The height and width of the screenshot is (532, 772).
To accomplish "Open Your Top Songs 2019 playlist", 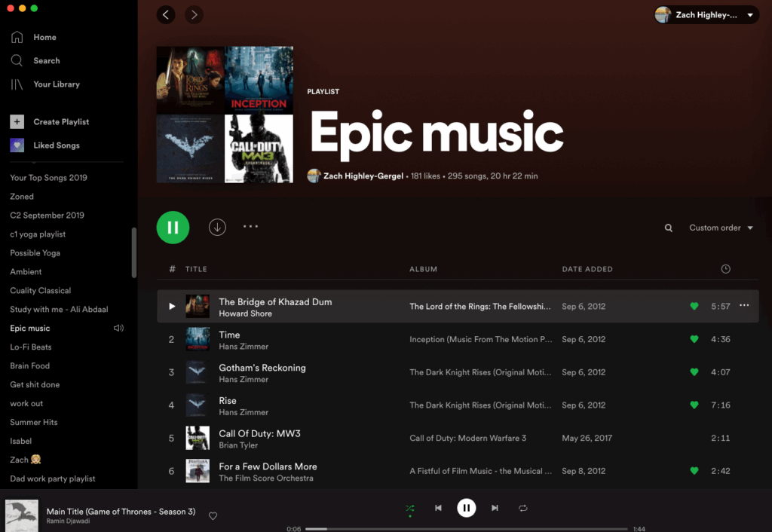I will 48,178.
